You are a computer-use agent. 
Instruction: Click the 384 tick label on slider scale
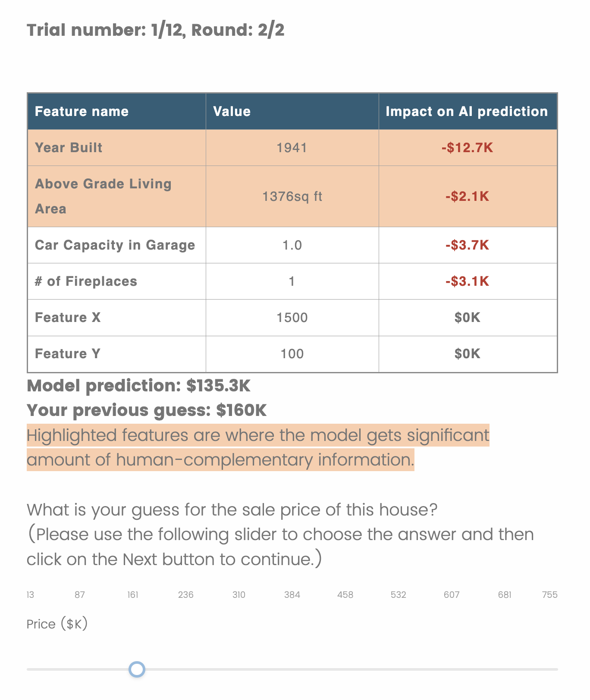pyautogui.click(x=292, y=595)
